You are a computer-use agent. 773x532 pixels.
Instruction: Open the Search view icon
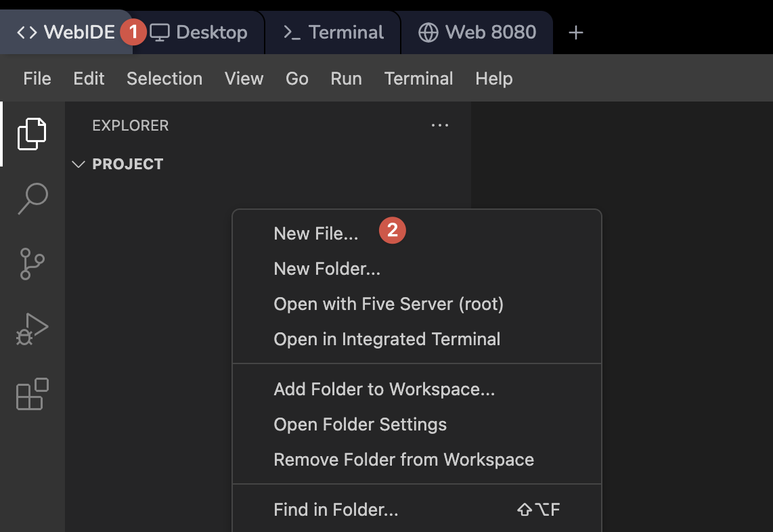[x=32, y=198]
